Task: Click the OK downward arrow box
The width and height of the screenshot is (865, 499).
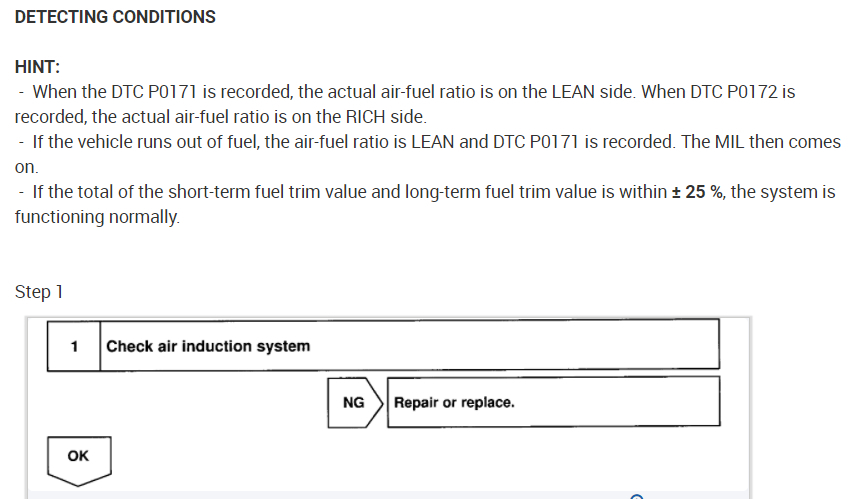Action: click(78, 458)
